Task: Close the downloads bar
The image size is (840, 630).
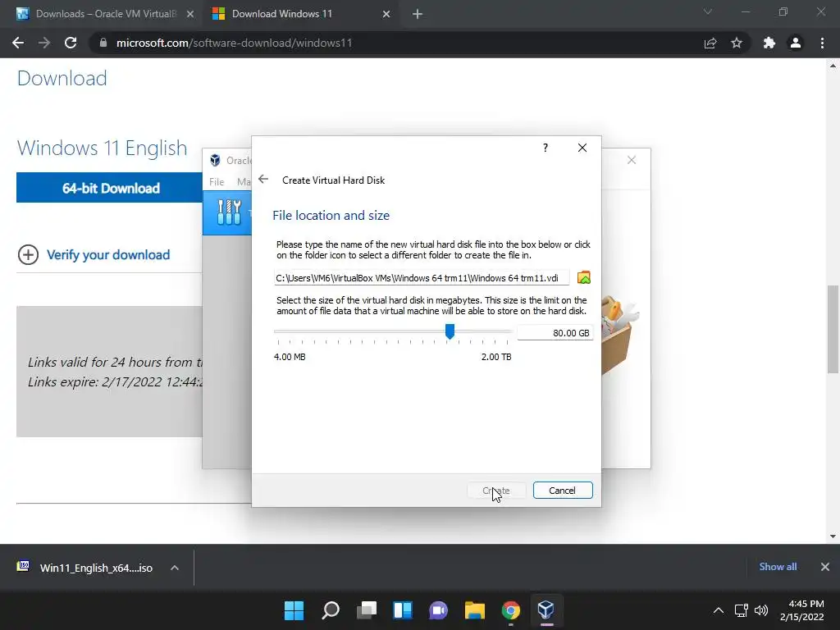Action: pos(825,566)
